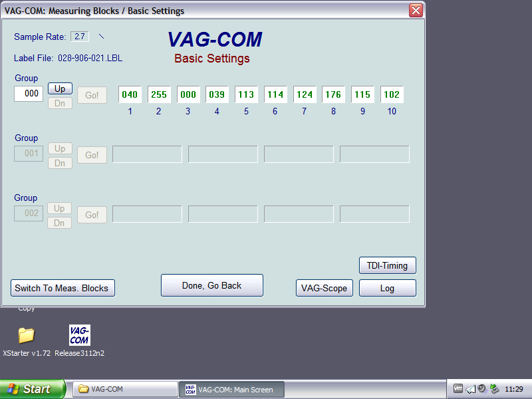
Task: Click the Start button
Action: 33,389
